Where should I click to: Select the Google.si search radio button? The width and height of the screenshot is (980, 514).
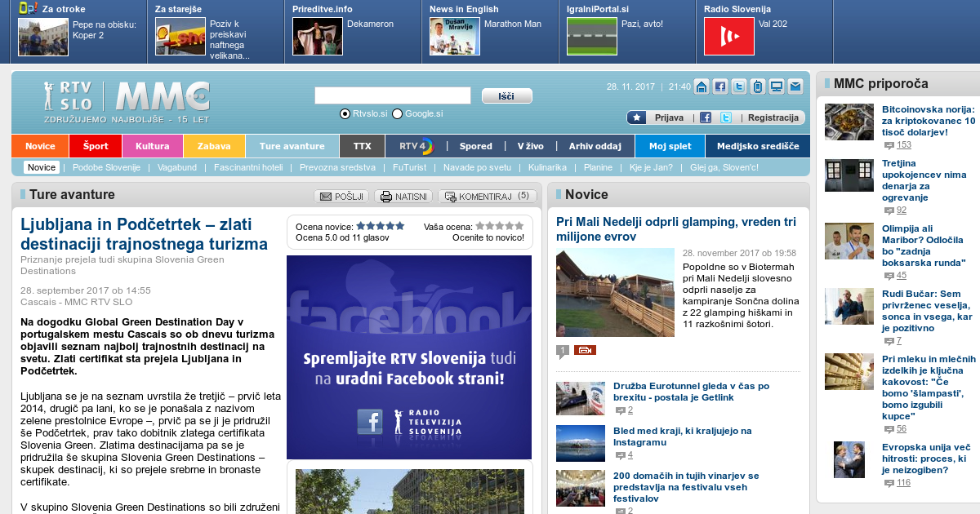pos(398,114)
